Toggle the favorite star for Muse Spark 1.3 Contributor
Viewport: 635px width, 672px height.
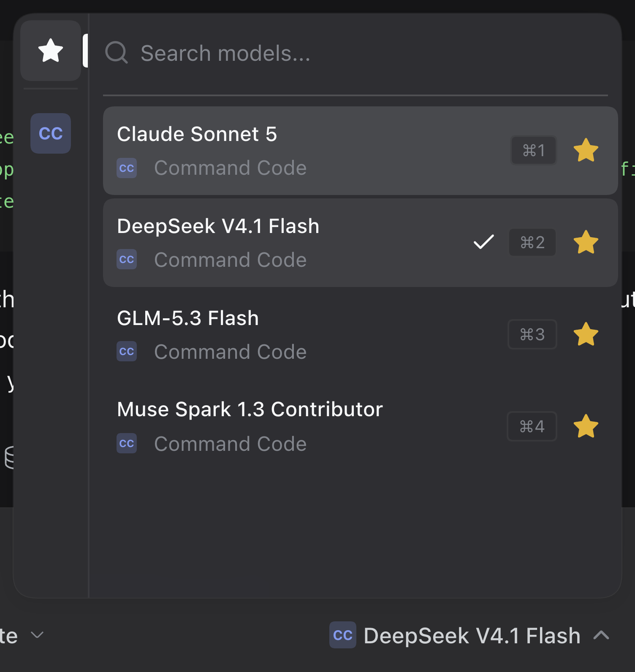586,426
